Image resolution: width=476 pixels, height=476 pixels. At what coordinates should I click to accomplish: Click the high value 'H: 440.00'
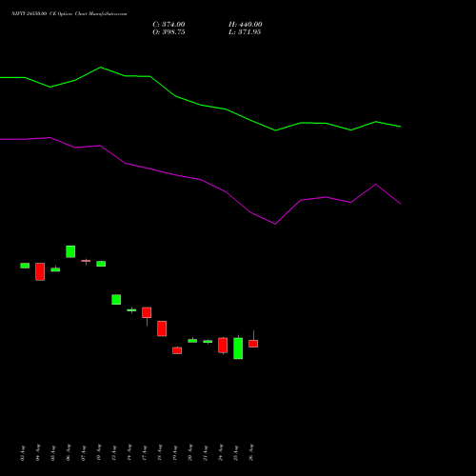246,25
